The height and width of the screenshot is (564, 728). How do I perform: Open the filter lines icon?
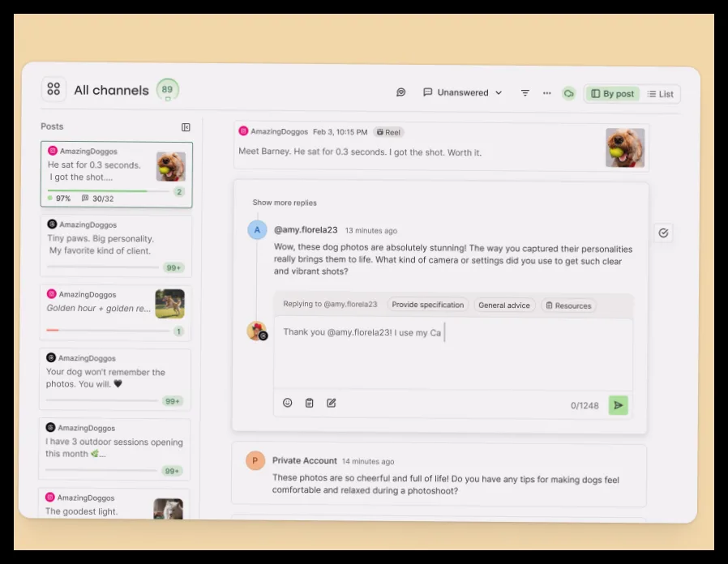[x=525, y=93]
